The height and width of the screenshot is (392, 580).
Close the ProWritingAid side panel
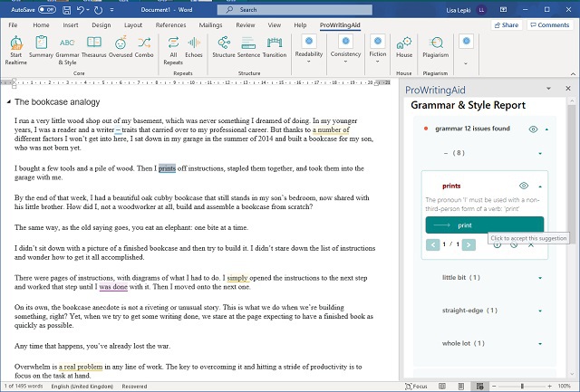click(x=568, y=89)
